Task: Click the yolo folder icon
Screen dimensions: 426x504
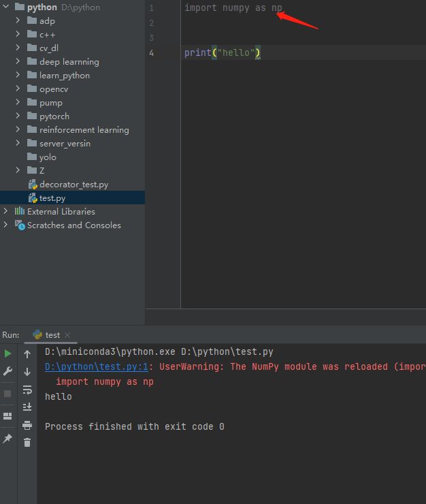Action: tap(32, 157)
